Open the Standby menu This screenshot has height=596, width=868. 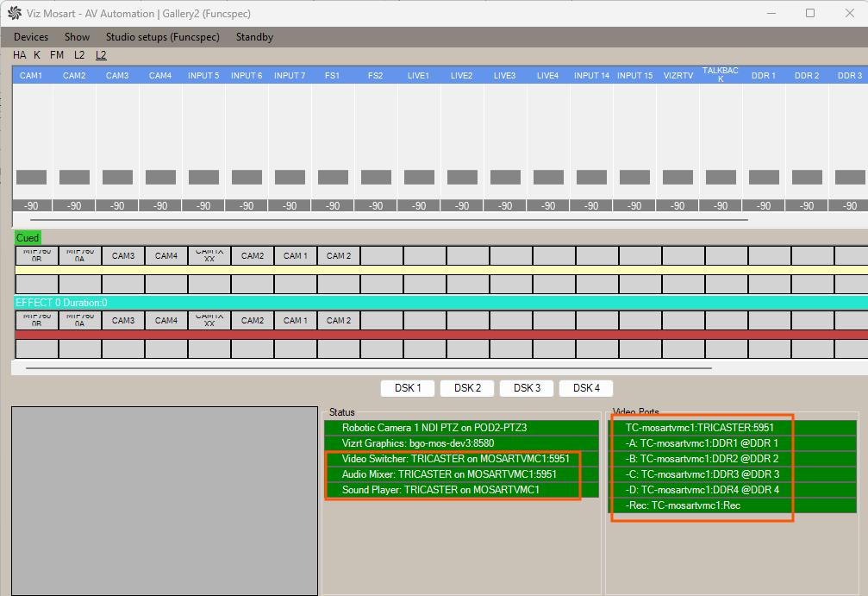(254, 37)
